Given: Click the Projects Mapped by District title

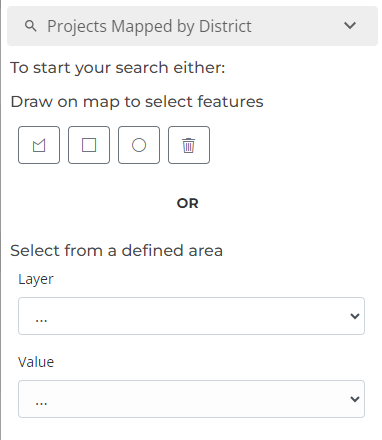Looking at the screenshot, I should (x=149, y=26).
